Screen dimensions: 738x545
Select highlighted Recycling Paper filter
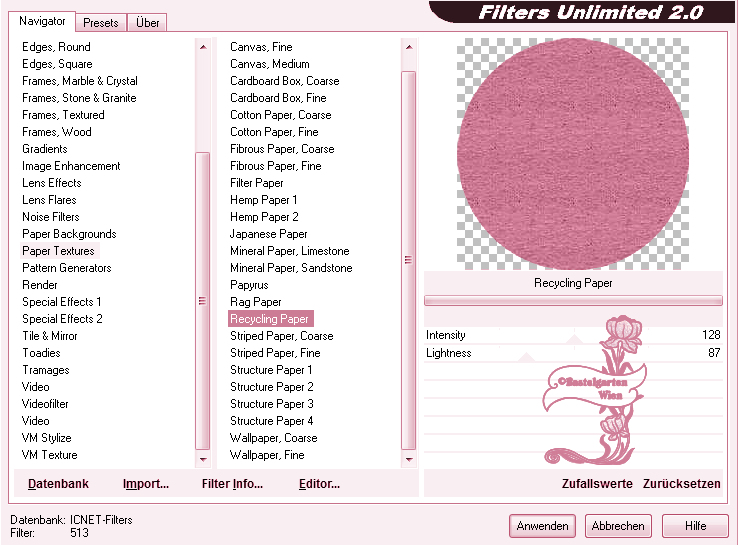point(271,319)
